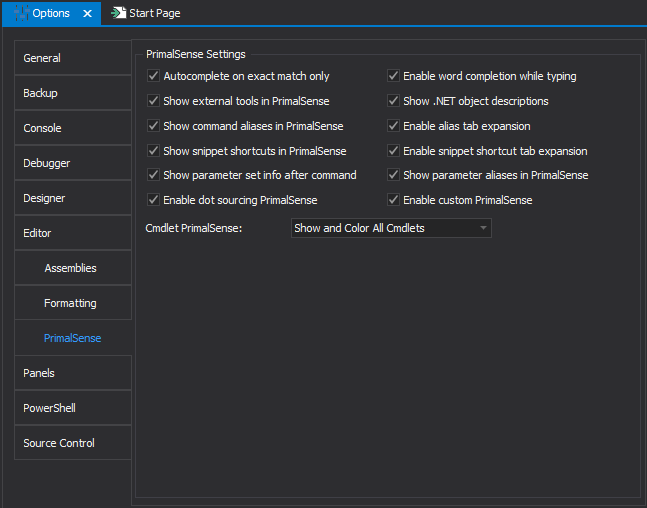Image resolution: width=647 pixels, height=508 pixels.
Task: Open the Backup options category
Action: point(73,93)
